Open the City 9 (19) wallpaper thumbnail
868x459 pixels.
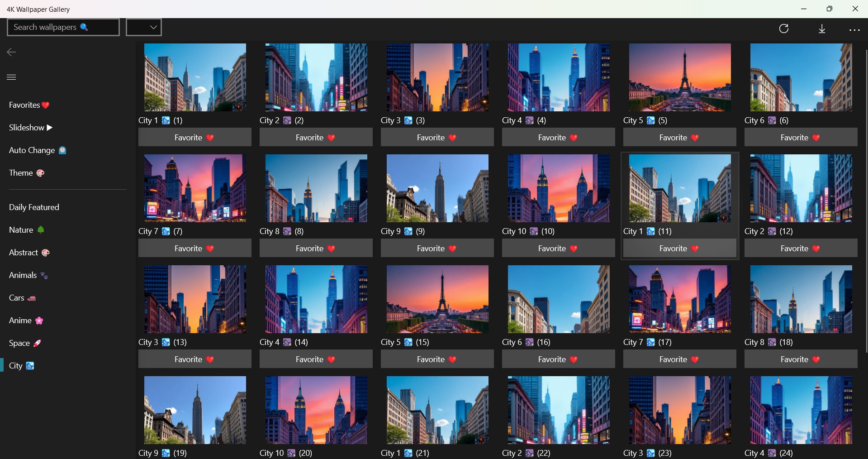(x=195, y=410)
